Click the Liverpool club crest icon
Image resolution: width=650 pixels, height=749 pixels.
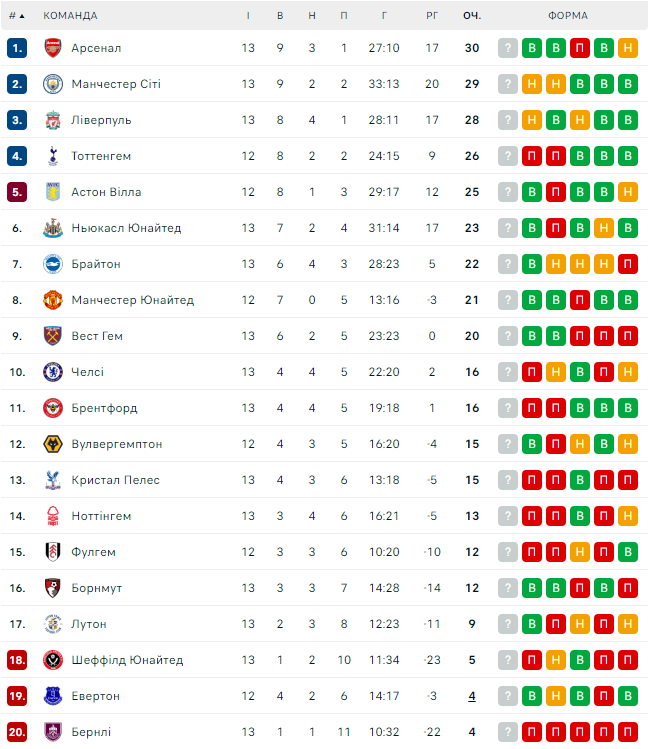(x=53, y=120)
